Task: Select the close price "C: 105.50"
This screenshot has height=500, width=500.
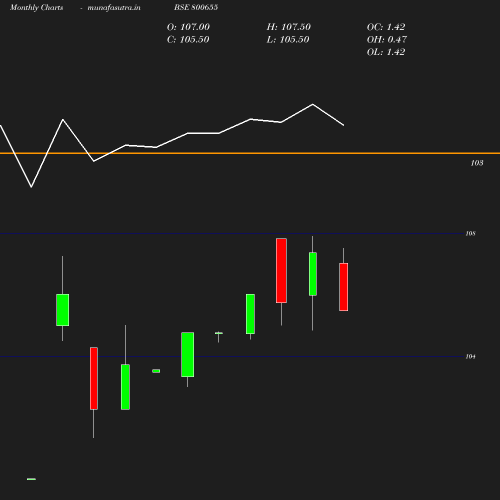Action: pos(188,40)
